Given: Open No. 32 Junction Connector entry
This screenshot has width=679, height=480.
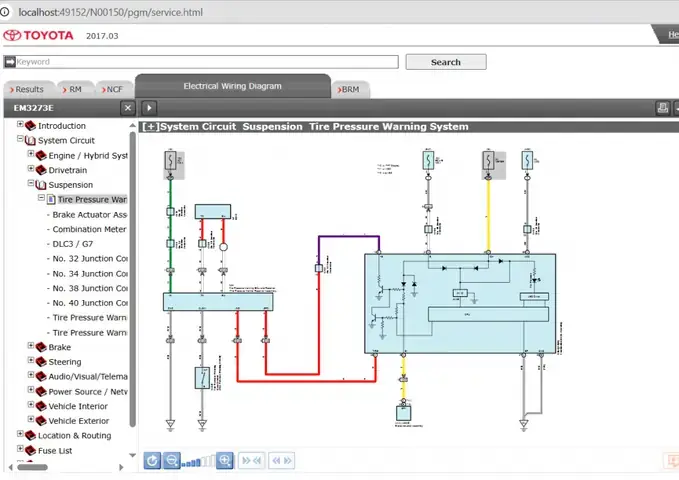Looking at the screenshot, I should point(90,259).
